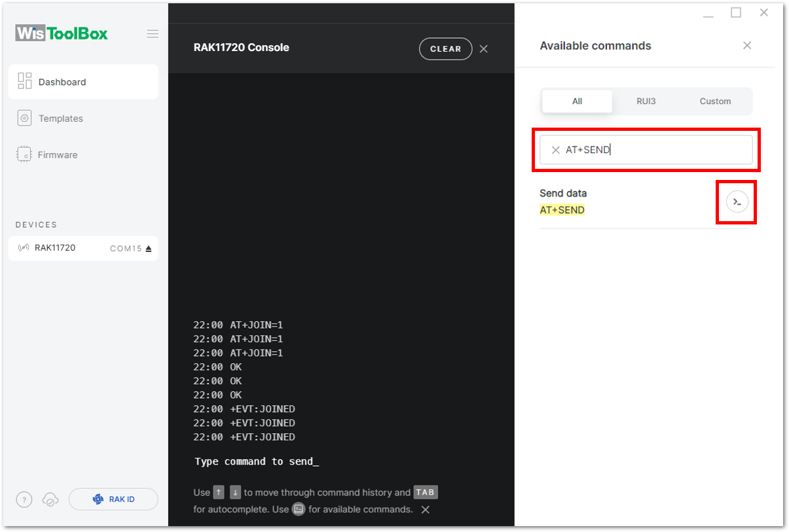The width and height of the screenshot is (789, 532).
Task: Click the TAB key hint
Action: tap(426, 493)
